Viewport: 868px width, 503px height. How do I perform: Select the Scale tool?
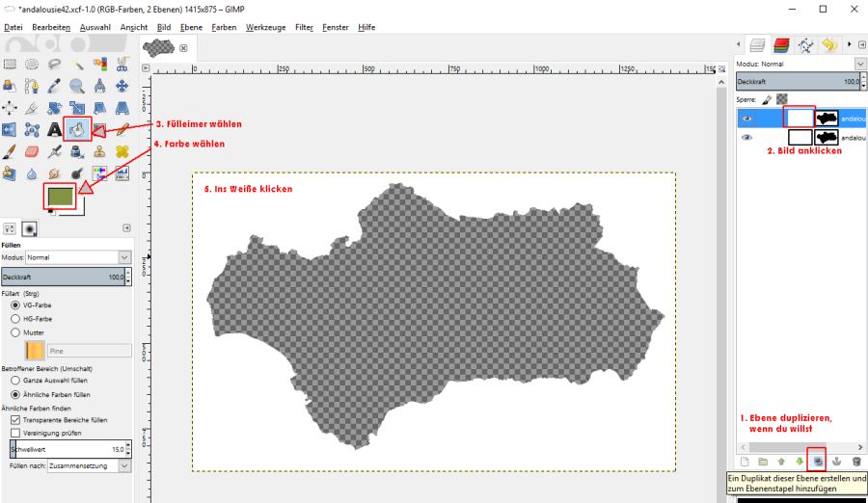pos(77,108)
